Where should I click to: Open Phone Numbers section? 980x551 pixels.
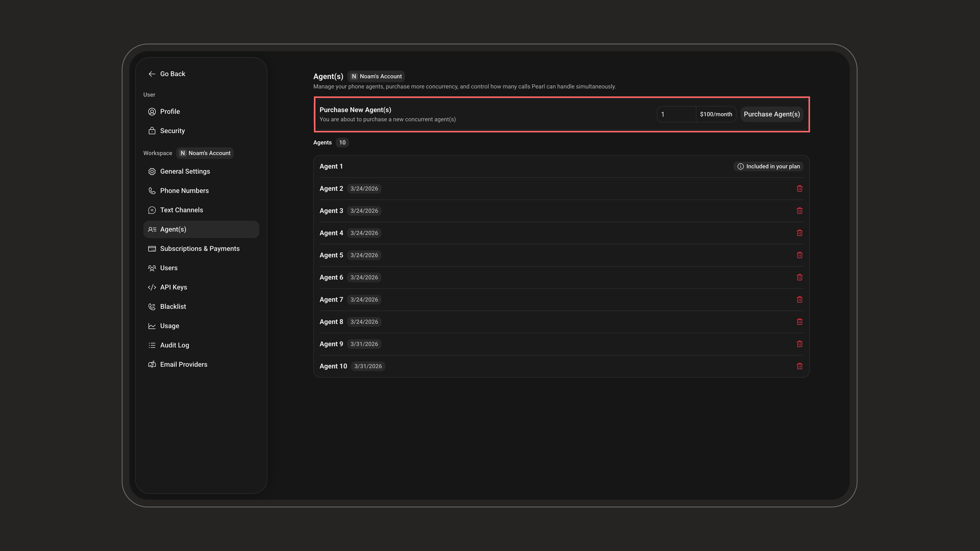pos(201,191)
